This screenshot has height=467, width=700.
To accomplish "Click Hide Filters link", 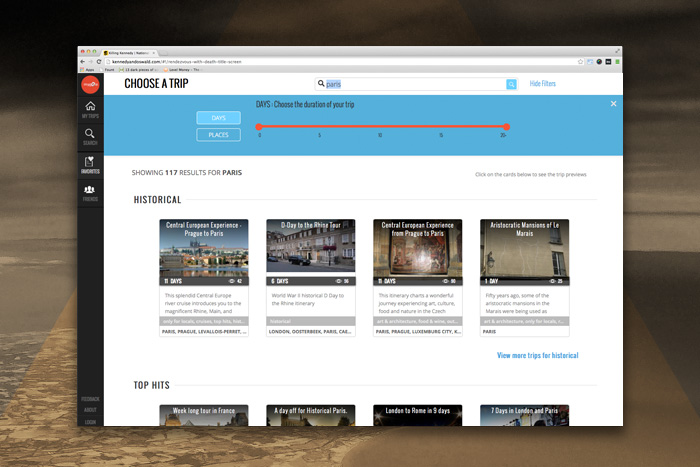I will coord(542,83).
